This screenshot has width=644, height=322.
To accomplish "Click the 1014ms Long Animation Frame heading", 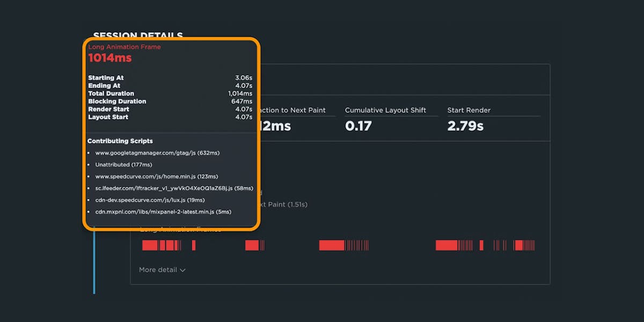I will coord(109,58).
